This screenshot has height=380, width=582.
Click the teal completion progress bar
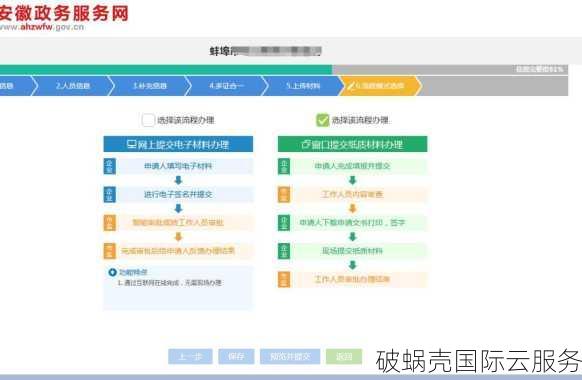click(166, 69)
